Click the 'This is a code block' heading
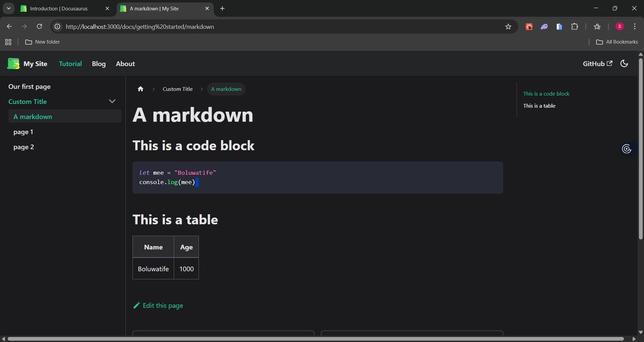Viewport: 644px width, 342px height. coord(193,145)
